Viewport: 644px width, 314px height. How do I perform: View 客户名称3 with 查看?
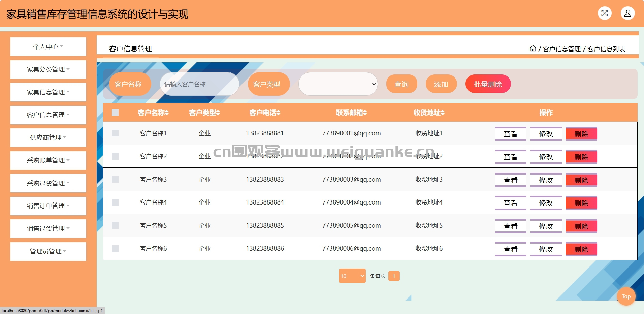pyautogui.click(x=511, y=180)
